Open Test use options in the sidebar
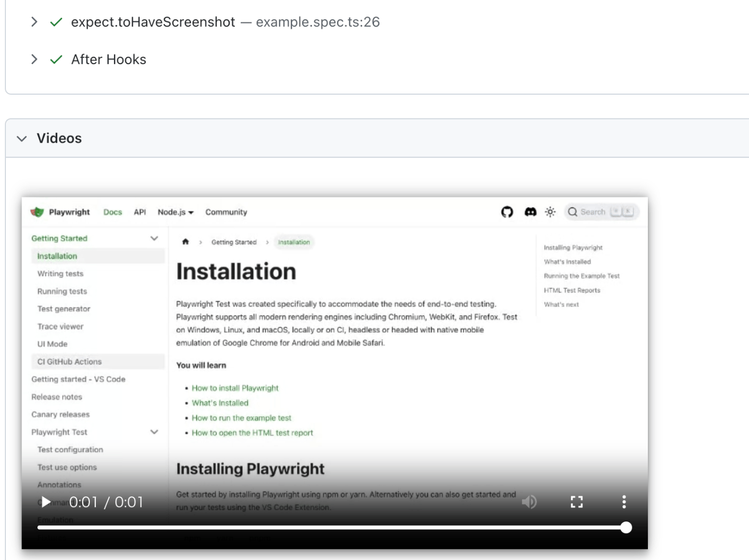 (67, 467)
